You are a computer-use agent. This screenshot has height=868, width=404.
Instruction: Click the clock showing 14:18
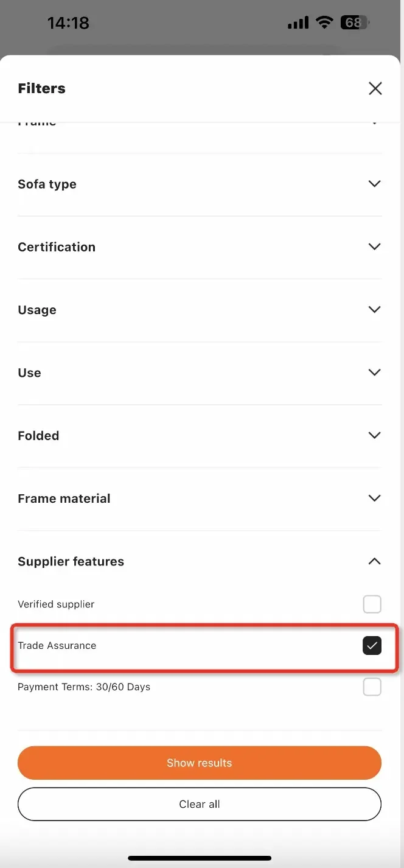(68, 22)
